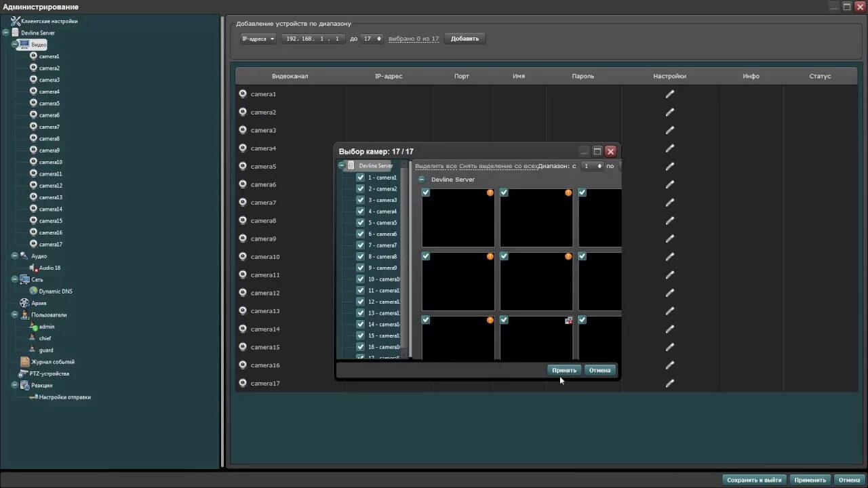Image resolution: width=868 pixels, height=488 pixels.
Task: Click Принять in camera selection dialog
Action: (564, 370)
